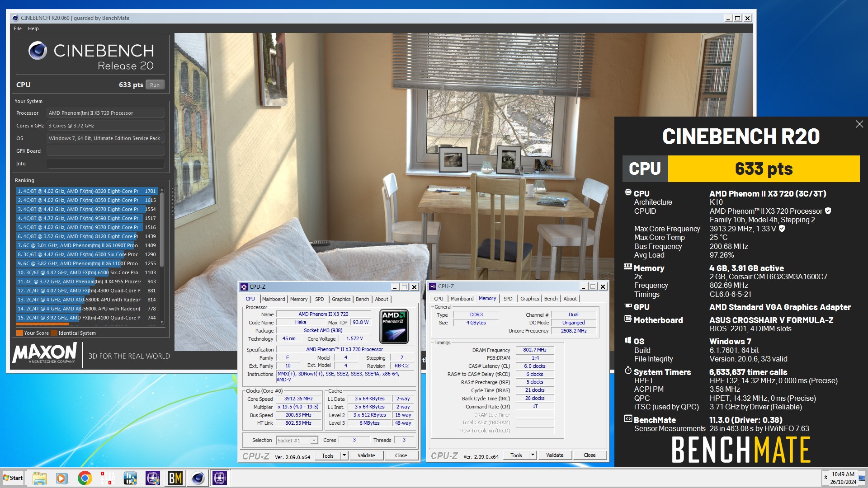Select ranking entry Phenom II X6 1090T

(86, 245)
